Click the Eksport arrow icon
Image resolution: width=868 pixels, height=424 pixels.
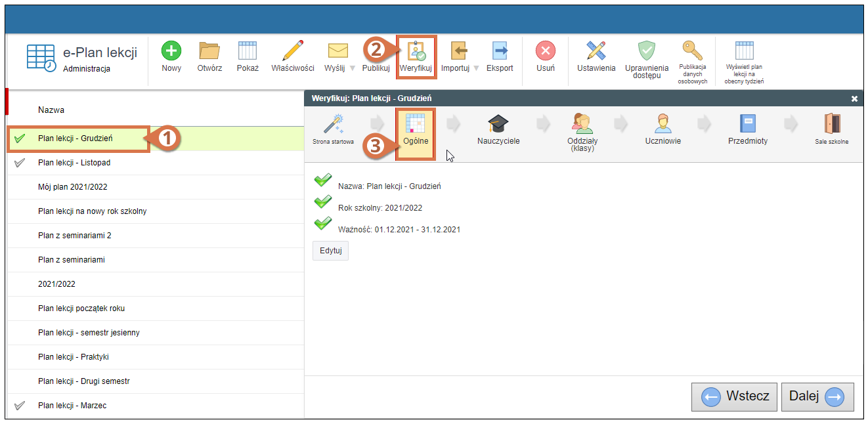pyautogui.click(x=500, y=51)
